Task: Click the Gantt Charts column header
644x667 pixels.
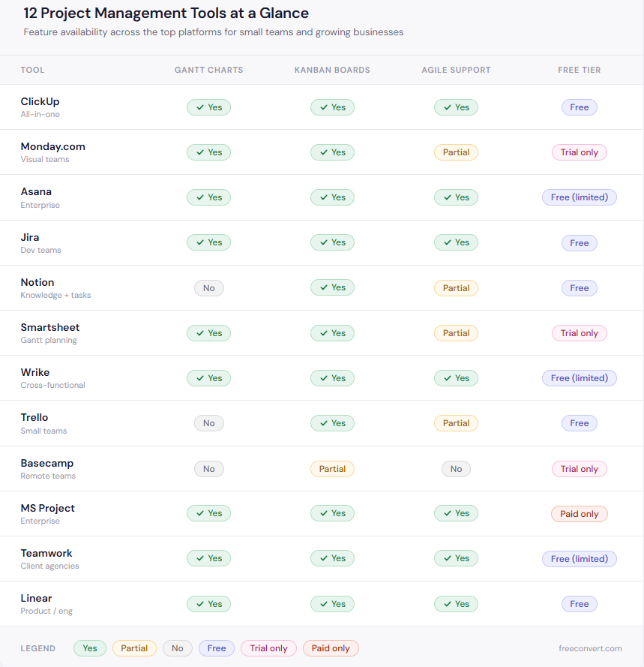Action: [x=208, y=70]
